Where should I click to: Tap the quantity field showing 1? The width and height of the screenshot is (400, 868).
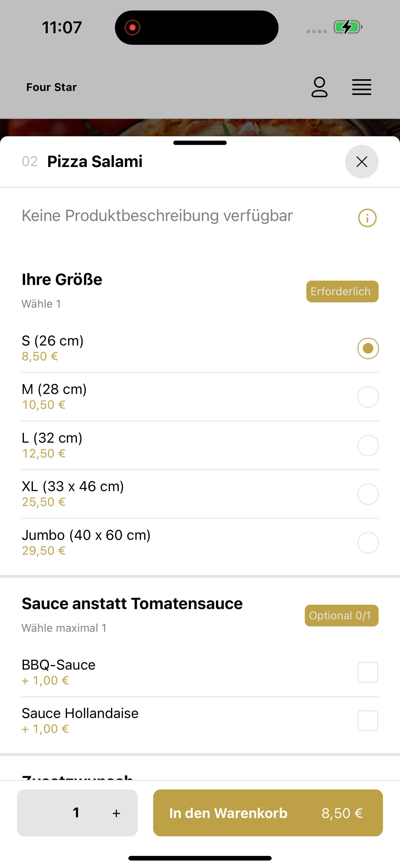pyautogui.click(x=76, y=813)
